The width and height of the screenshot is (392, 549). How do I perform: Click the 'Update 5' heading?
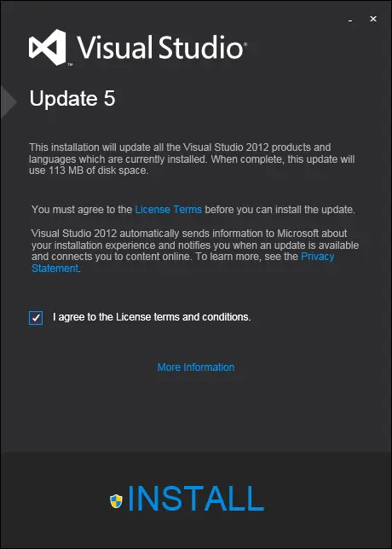click(x=72, y=98)
